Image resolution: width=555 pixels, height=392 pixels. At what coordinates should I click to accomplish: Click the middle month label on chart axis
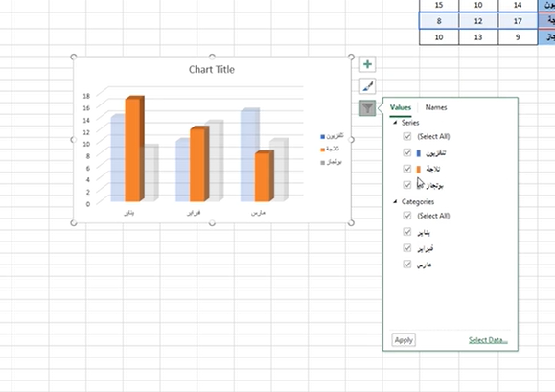194,213
